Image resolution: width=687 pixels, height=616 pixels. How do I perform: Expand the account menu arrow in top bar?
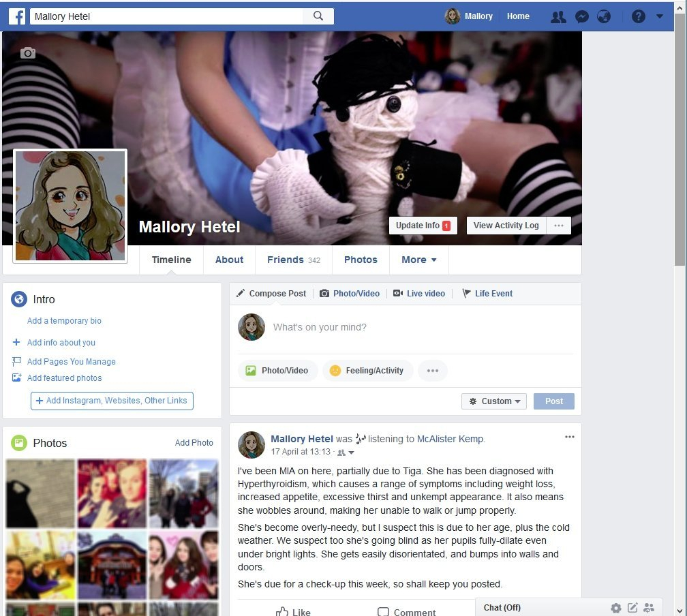(660, 17)
